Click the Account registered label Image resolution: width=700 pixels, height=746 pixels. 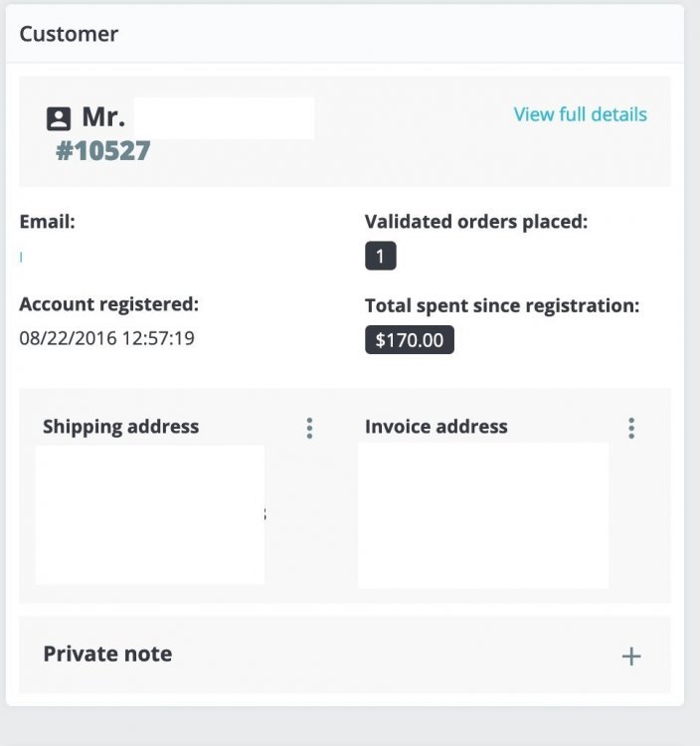[108, 303]
